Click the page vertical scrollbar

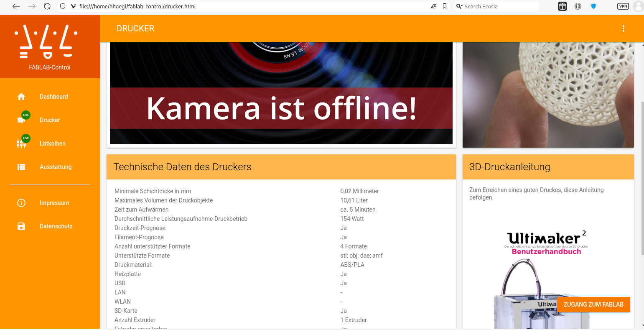click(x=642, y=178)
